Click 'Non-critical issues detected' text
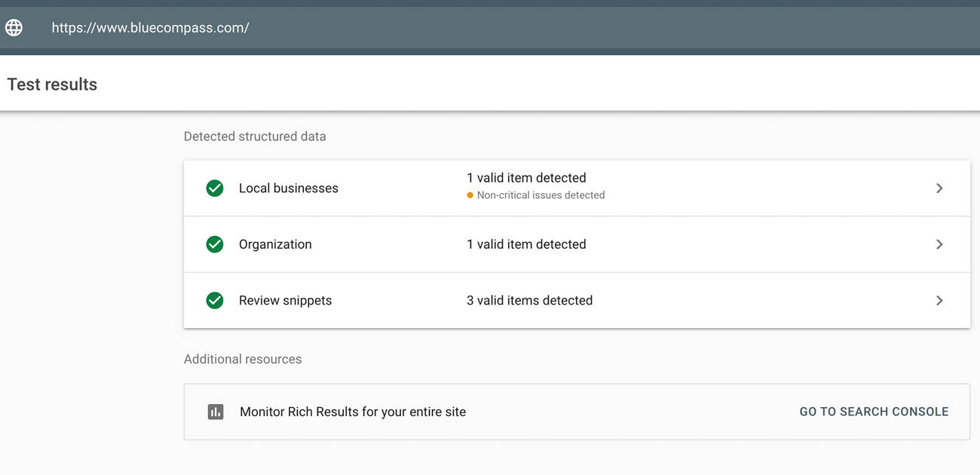 (x=541, y=195)
